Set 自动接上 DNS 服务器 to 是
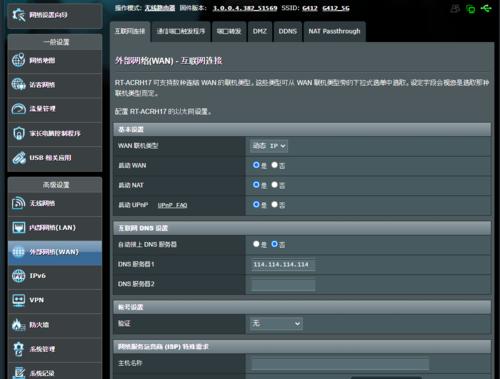 pos(256,244)
